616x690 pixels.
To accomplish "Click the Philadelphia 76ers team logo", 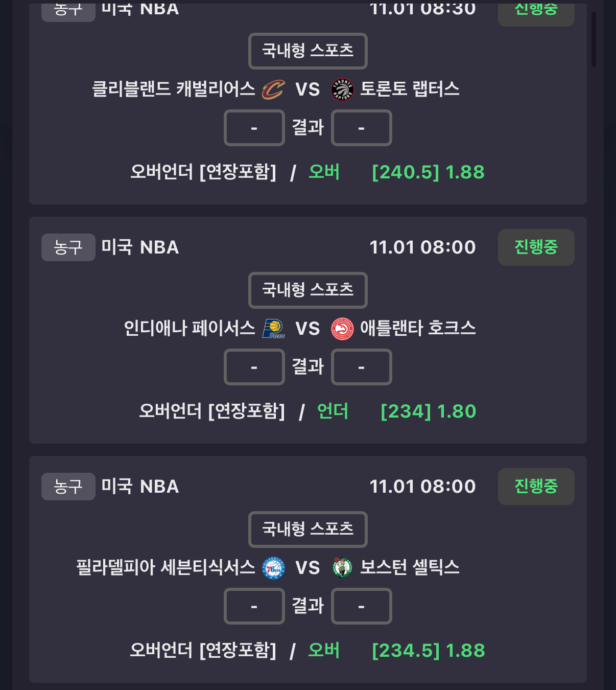I will 273,568.
